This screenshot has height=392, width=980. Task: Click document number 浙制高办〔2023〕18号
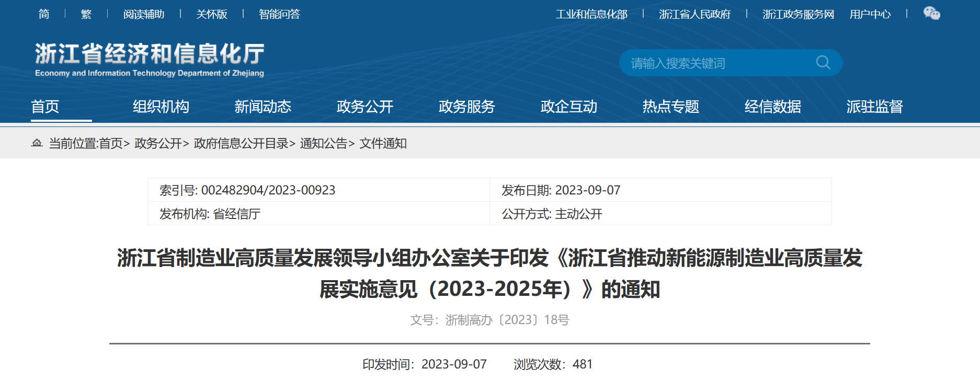(x=507, y=320)
